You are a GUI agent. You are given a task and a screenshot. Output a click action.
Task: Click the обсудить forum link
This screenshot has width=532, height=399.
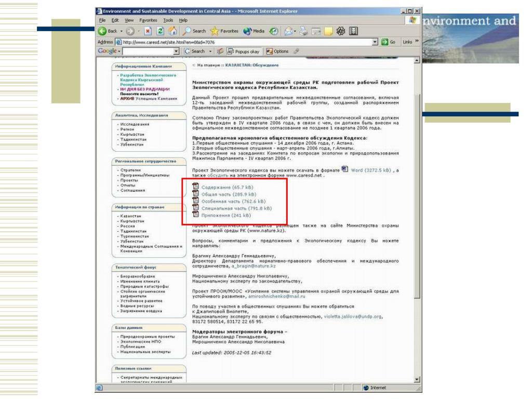218,176
